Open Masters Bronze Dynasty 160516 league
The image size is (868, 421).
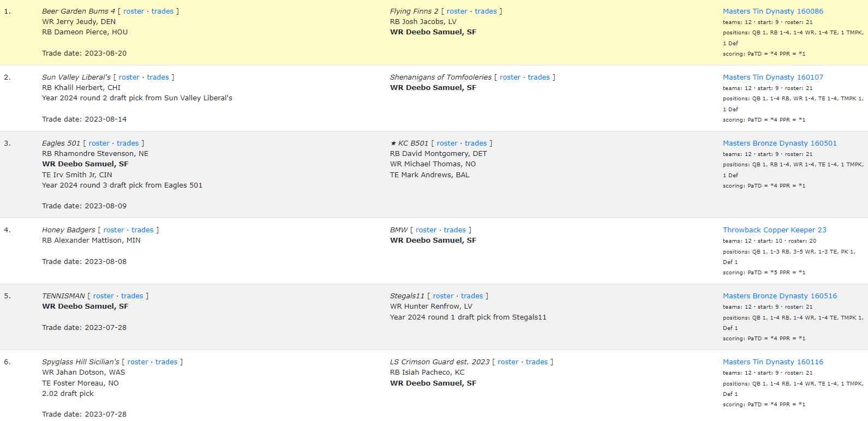click(x=780, y=296)
